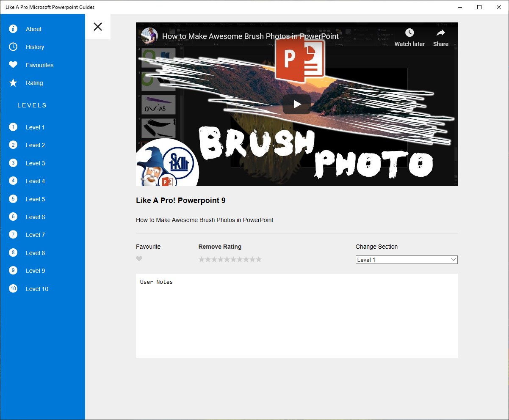Open the channel avatar on the video
The width and height of the screenshot is (509, 420).
tap(149, 36)
